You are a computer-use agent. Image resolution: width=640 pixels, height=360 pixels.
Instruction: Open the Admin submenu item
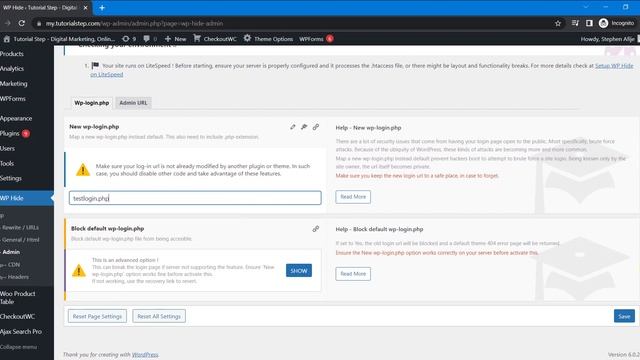tap(11, 252)
